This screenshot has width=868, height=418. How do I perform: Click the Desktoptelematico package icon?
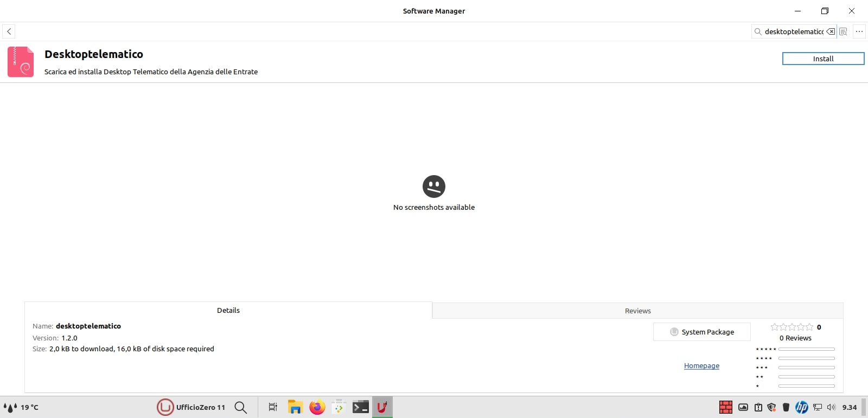tap(21, 62)
